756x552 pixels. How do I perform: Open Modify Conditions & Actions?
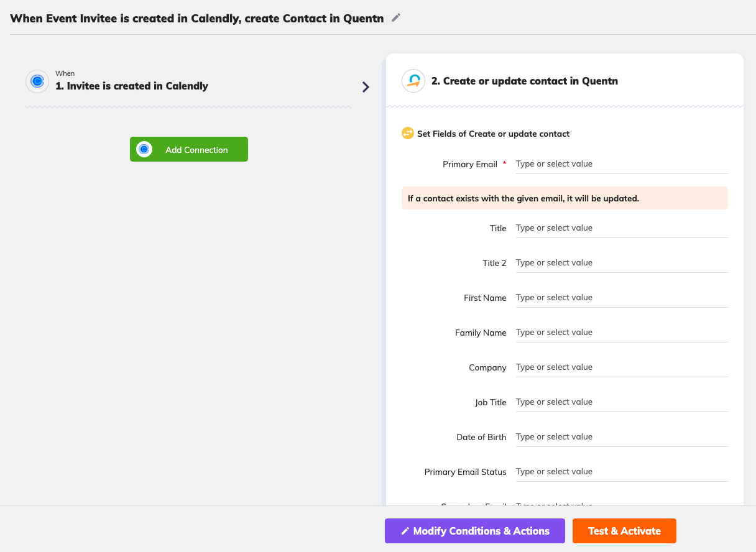click(475, 531)
